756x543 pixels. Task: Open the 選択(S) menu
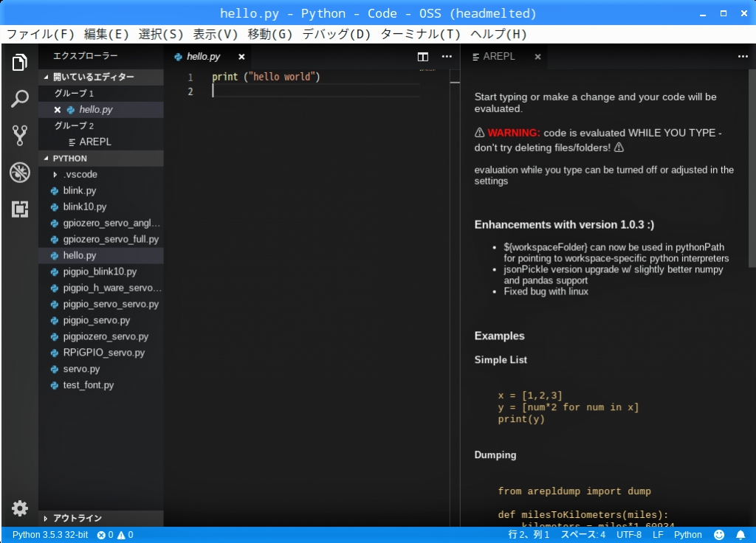(x=161, y=34)
